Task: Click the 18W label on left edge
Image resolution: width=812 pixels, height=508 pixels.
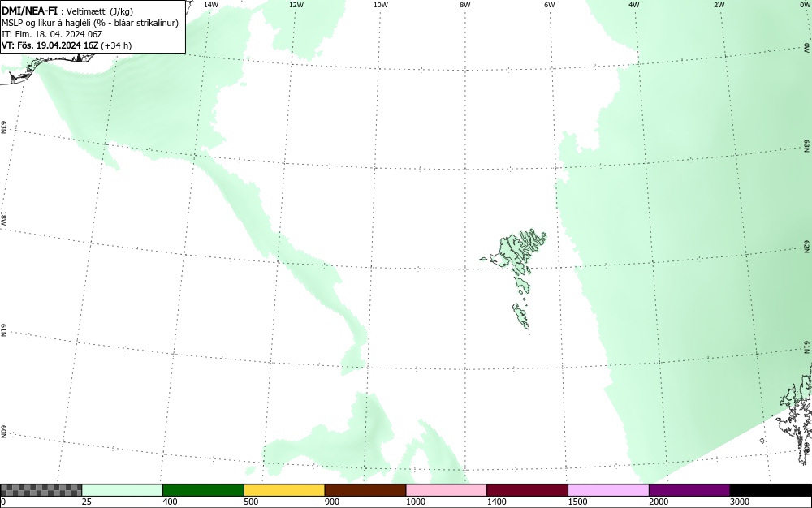Action: pos(3,217)
